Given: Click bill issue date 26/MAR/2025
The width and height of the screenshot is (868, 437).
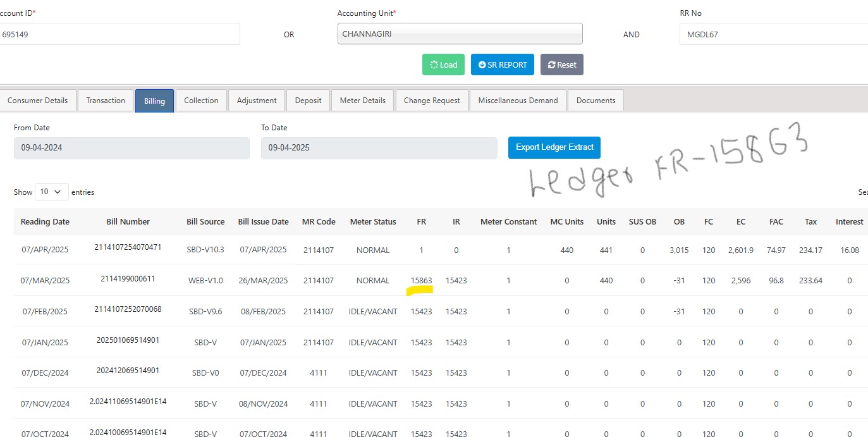Looking at the screenshot, I should coord(263,281).
